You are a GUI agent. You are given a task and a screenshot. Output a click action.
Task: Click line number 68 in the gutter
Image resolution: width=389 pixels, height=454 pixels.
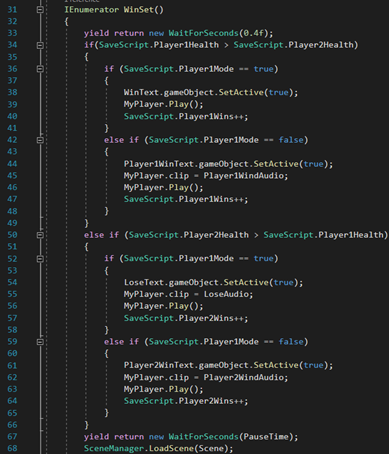click(12, 448)
